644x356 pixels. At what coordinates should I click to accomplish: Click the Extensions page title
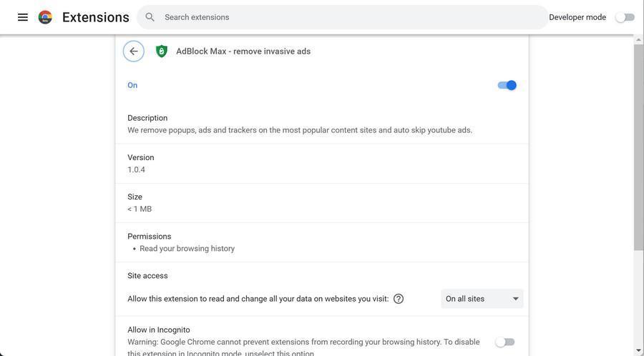pos(96,17)
